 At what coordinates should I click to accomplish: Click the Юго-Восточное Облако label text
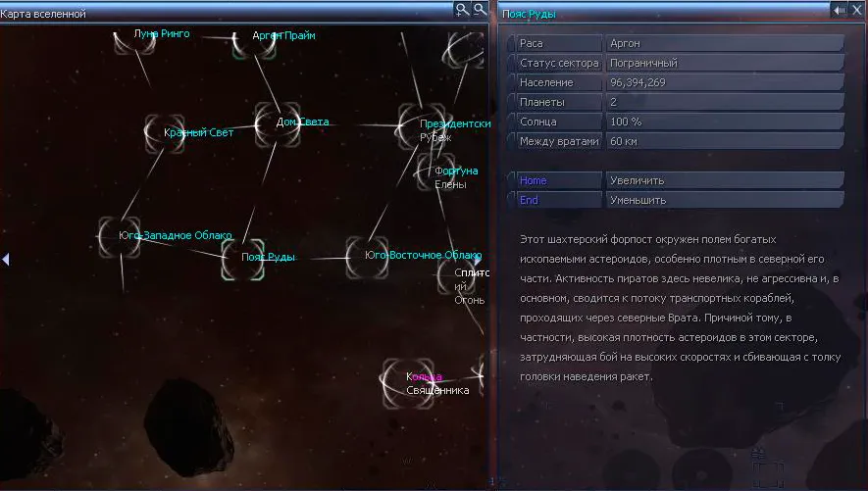tap(423, 255)
